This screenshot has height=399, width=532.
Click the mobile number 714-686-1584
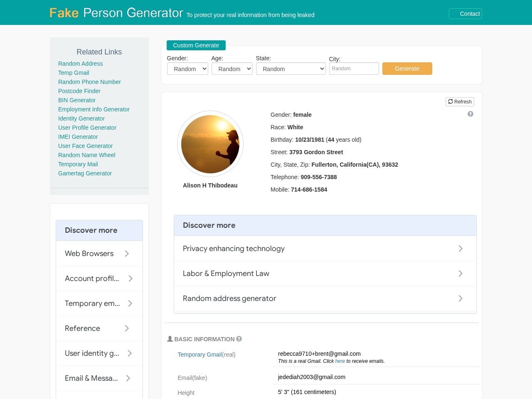point(309,190)
